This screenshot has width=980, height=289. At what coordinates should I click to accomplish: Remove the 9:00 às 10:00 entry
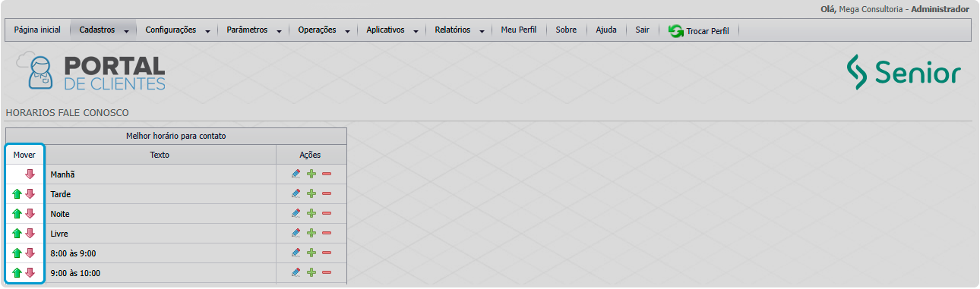[x=327, y=272]
